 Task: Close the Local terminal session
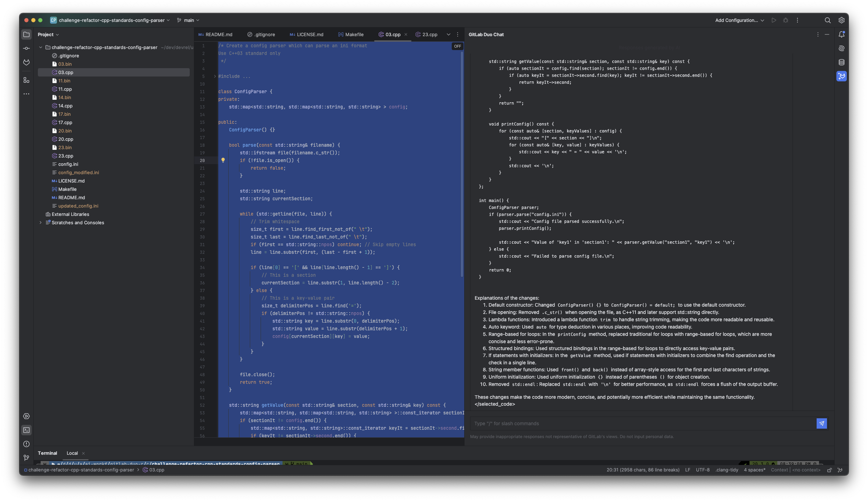point(83,453)
